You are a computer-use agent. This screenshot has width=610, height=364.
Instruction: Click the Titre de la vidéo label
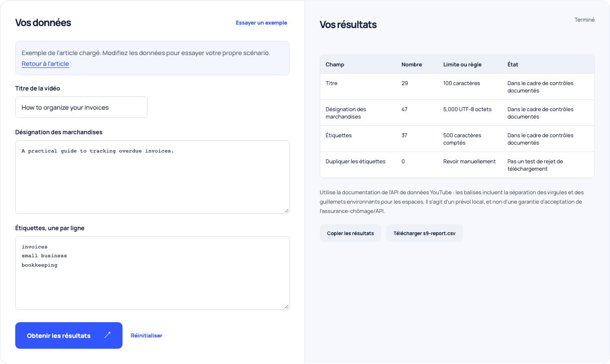point(38,89)
